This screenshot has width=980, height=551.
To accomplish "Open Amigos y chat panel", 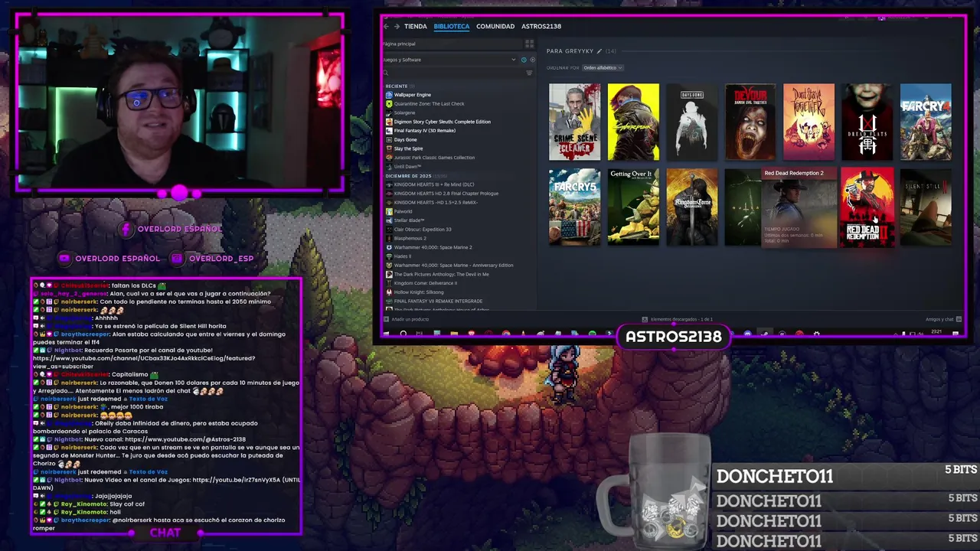I will 943,319.
